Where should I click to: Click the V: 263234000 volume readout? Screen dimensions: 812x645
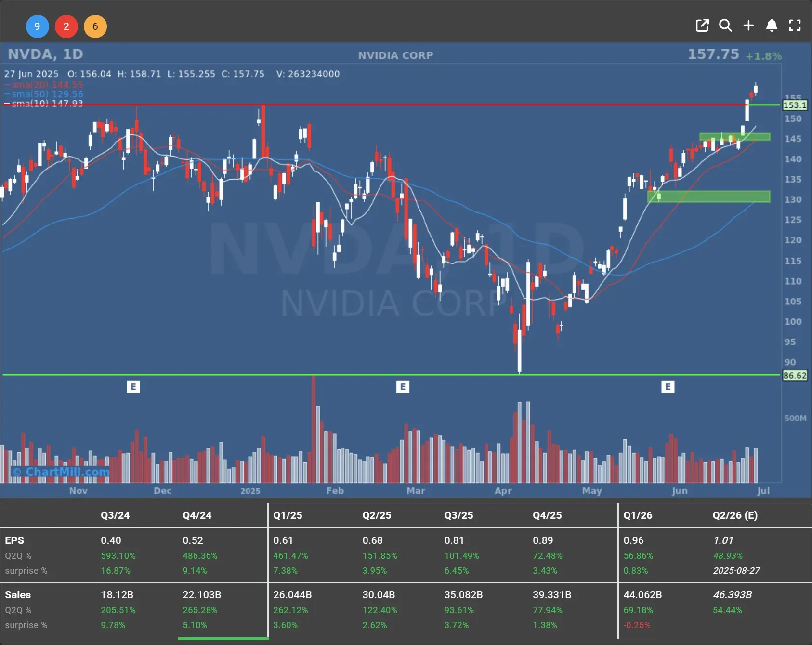(x=308, y=74)
